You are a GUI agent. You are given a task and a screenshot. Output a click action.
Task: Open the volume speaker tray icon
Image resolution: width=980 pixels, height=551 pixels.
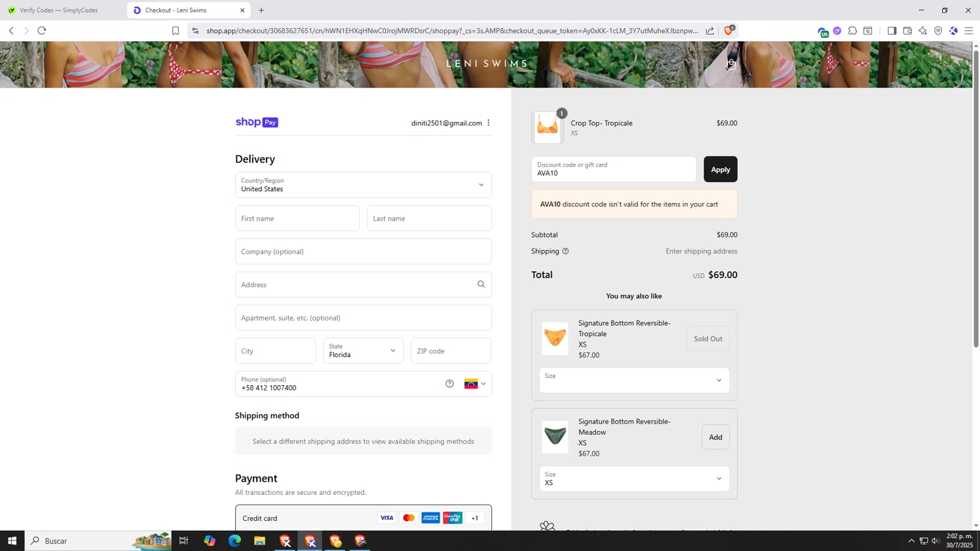[x=936, y=541]
